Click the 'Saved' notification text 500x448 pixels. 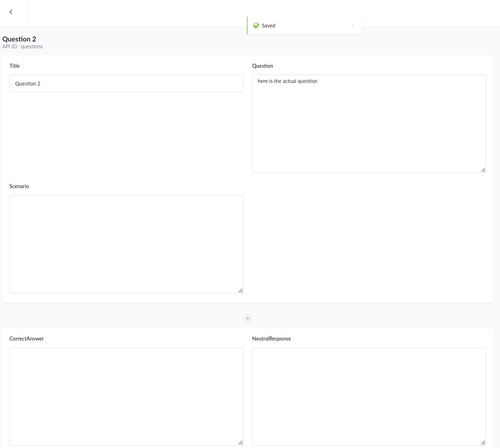tap(268, 26)
